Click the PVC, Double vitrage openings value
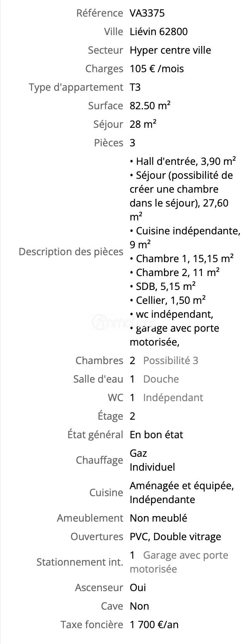The width and height of the screenshot is (250, 644). point(175,537)
